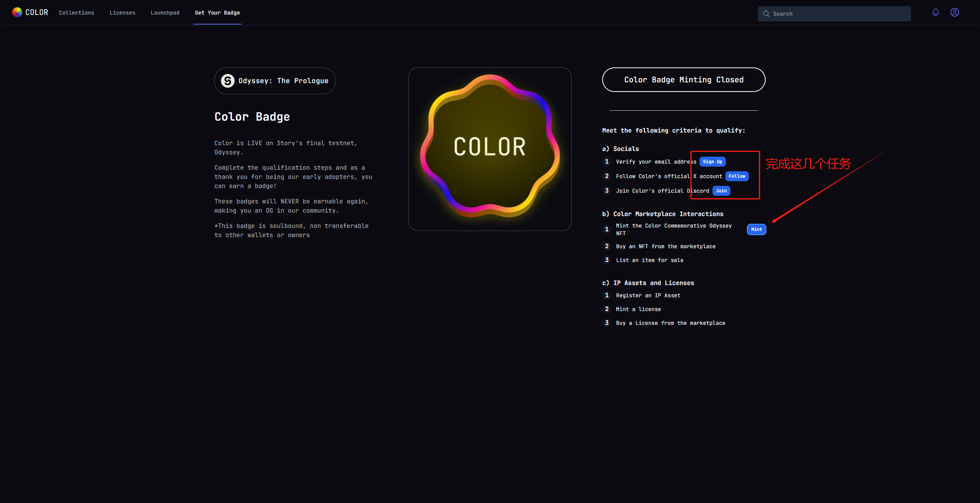Click the 'a) Socials' section heading

click(x=621, y=149)
